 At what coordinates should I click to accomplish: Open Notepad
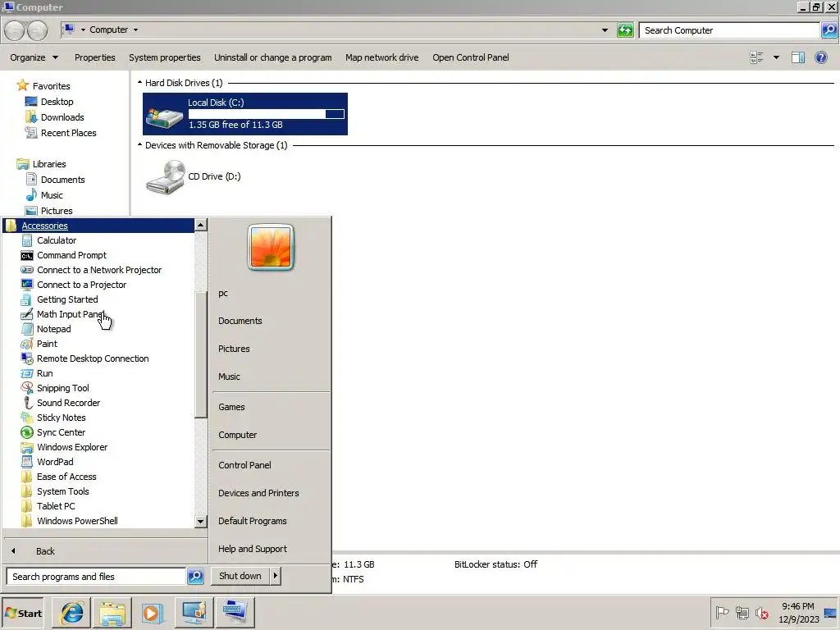[53, 329]
